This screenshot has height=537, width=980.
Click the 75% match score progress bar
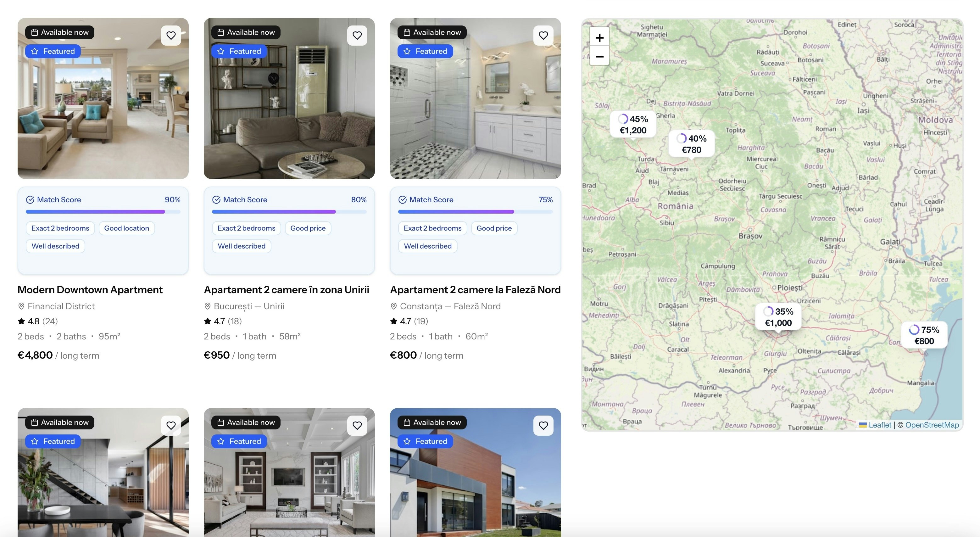475,212
